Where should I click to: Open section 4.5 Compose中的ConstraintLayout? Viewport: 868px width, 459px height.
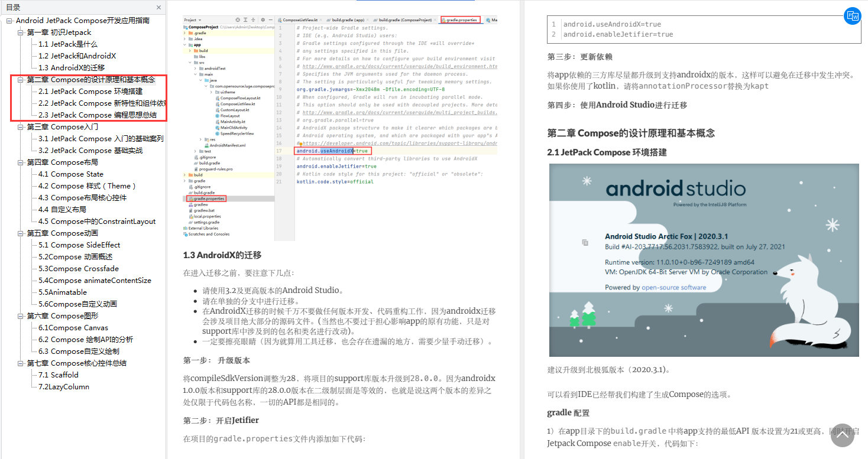coord(98,222)
